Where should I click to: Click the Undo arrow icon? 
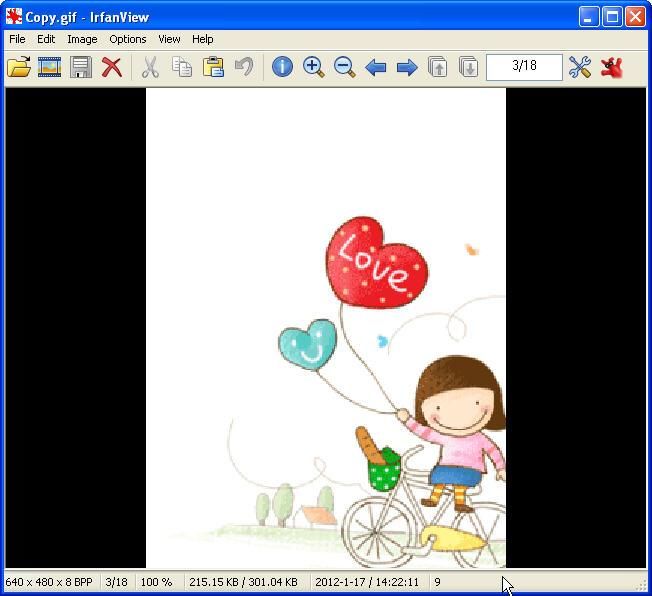pyautogui.click(x=244, y=67)
